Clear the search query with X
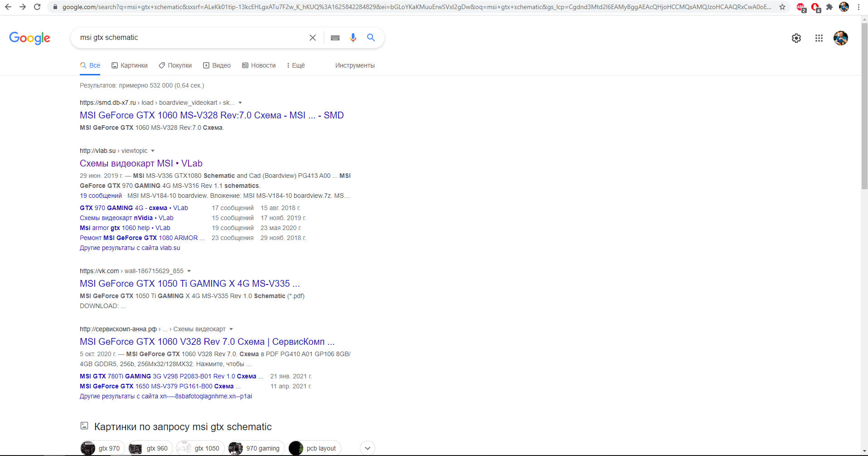Viewport: 868px width, 456px height. tap(313, 38)
